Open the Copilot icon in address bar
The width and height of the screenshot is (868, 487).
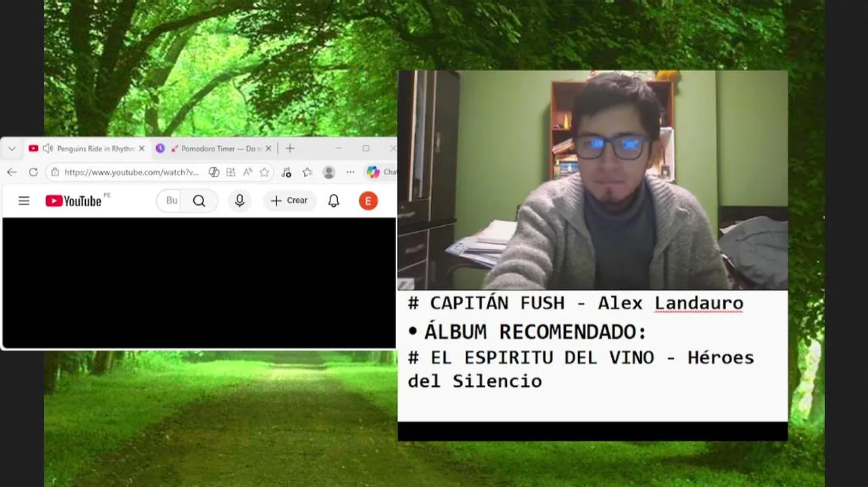point(214,172)
